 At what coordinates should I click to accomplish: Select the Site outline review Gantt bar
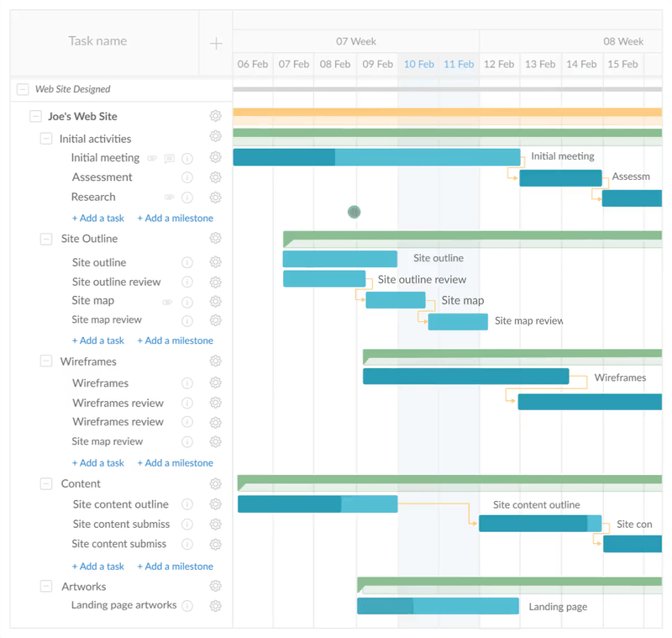(324, 279)
